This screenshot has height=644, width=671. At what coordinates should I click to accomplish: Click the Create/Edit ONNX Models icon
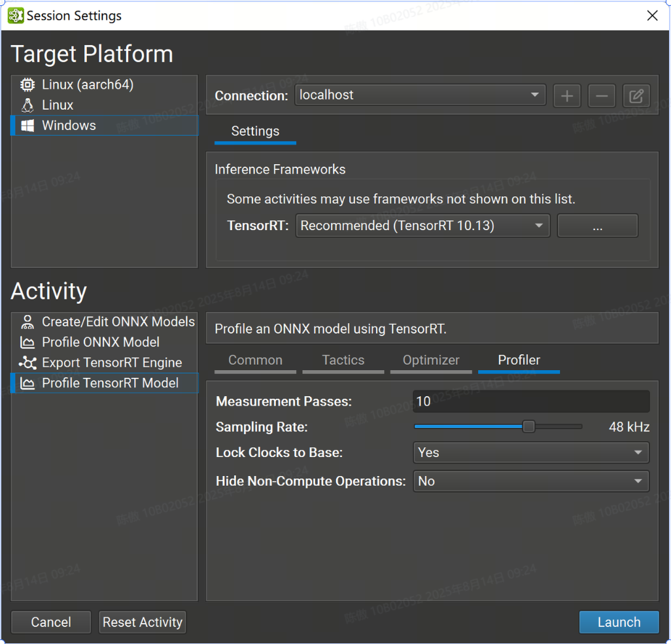point(27,322)
